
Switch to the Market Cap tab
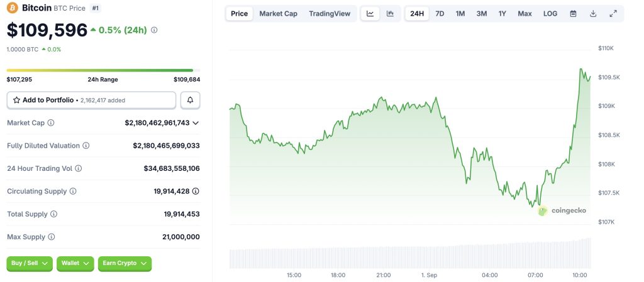coord(278,14)
